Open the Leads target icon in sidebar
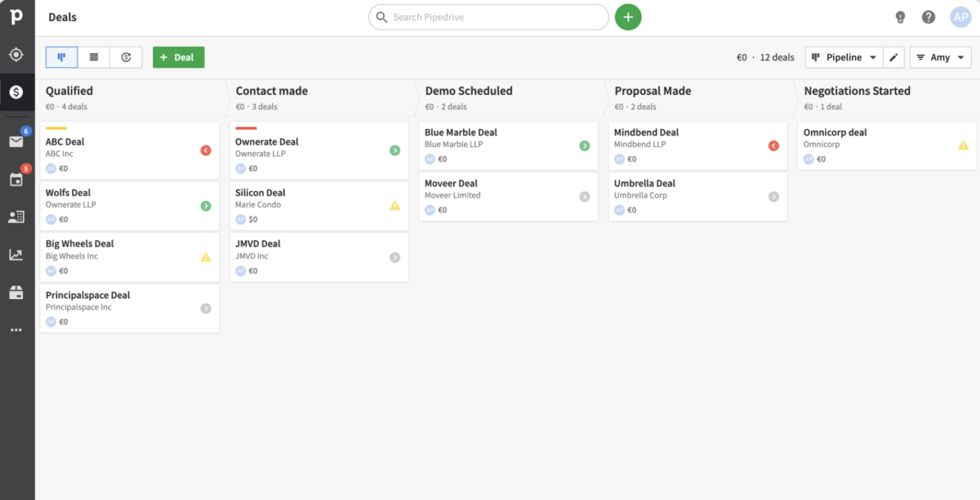980x500 pixels. 17,55
